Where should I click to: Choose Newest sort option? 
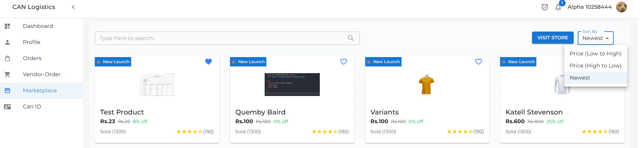(x=596, y=78)
